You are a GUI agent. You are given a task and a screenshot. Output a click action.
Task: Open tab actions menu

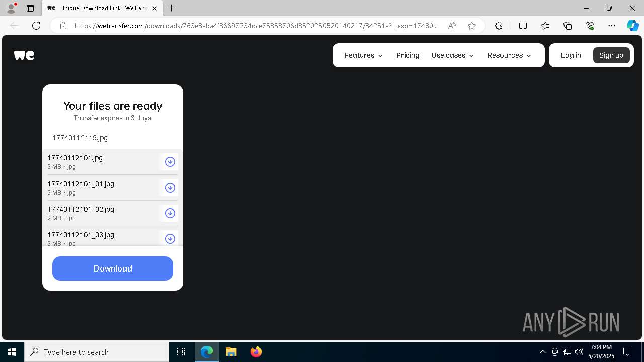[30, 8]
